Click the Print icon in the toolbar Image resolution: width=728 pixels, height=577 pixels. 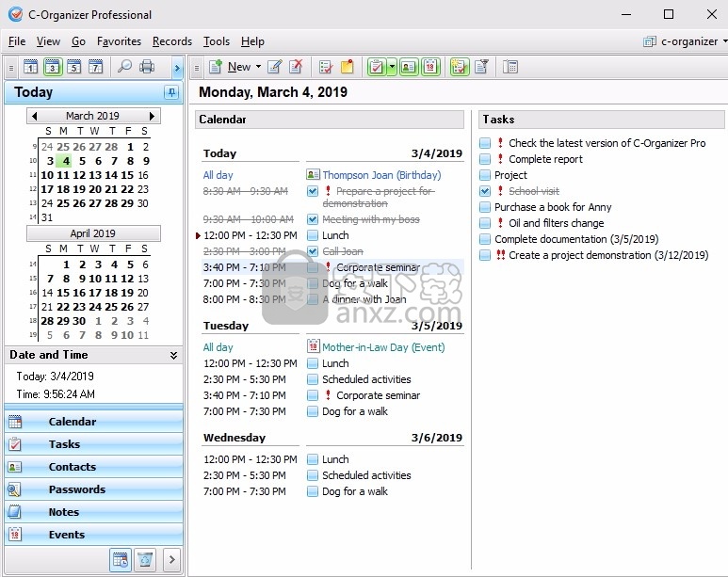tap(147, 67)
